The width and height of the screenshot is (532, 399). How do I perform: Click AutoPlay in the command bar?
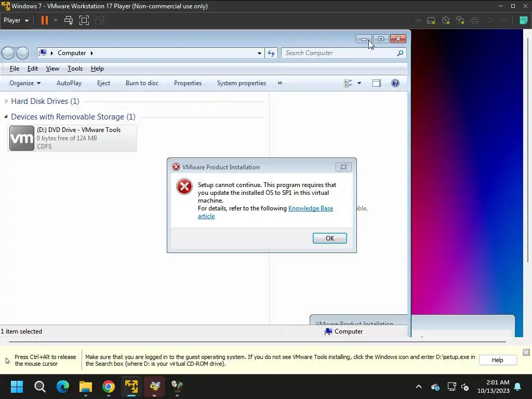[69, 83]
